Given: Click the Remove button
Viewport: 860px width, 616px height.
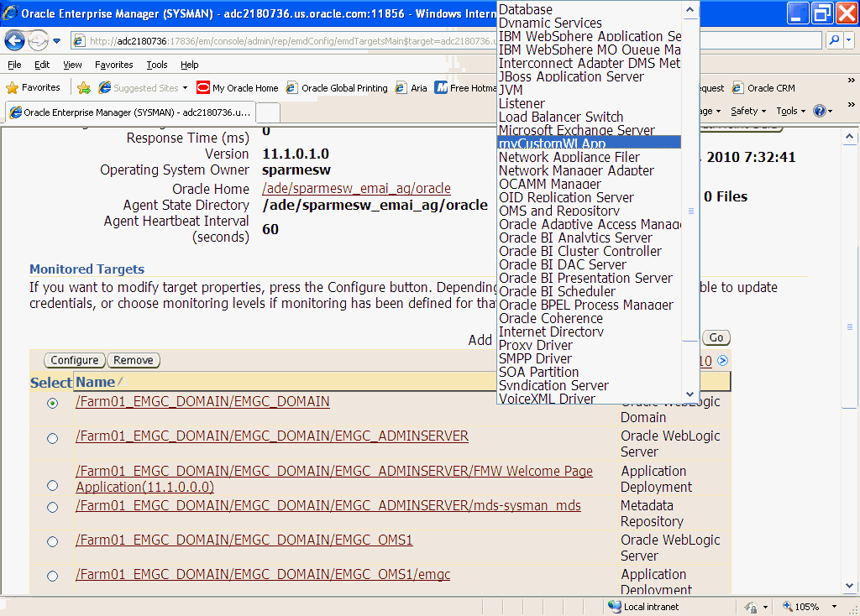Looking at the screenshot, I should (134, 360).
